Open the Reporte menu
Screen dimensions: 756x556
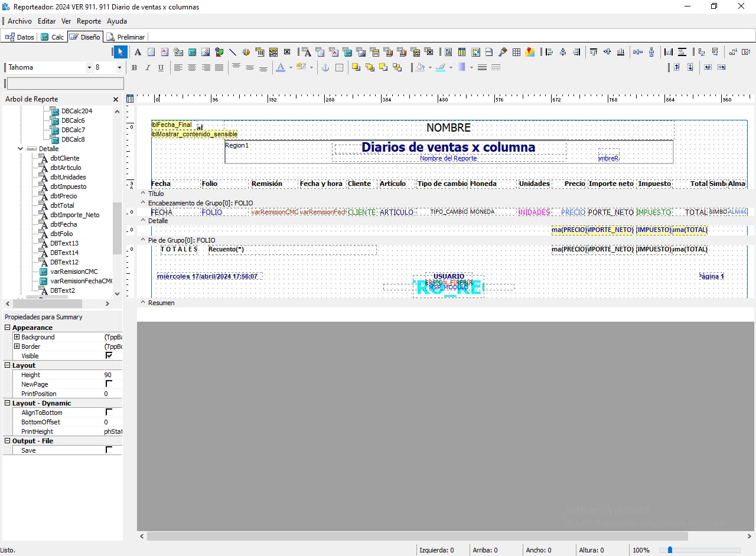89,21
